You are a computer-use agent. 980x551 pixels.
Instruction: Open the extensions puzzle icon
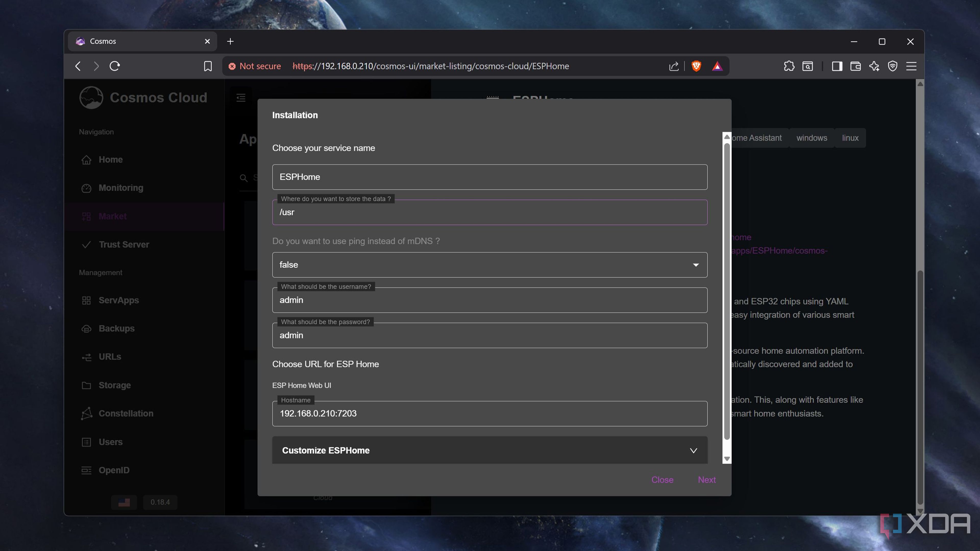[x=789, y=66]
